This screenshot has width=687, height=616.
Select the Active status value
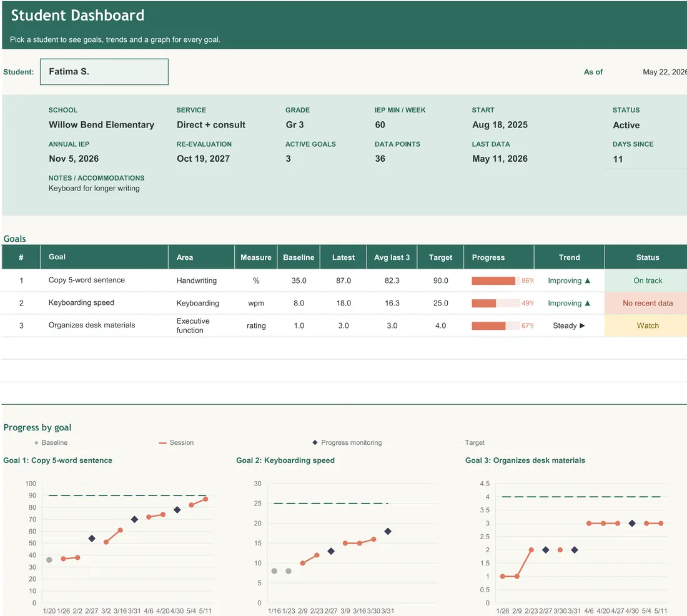[626, 126]
